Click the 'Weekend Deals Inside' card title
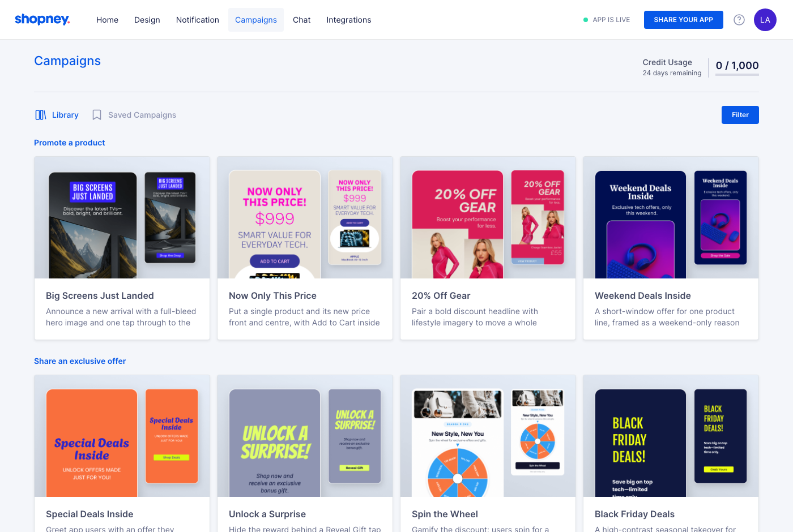 point(643,295)
